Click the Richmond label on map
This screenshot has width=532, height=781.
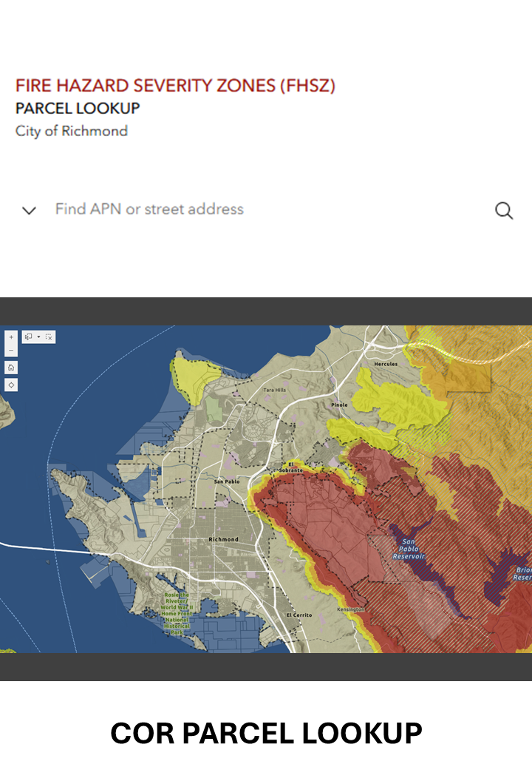pos(223,539)
